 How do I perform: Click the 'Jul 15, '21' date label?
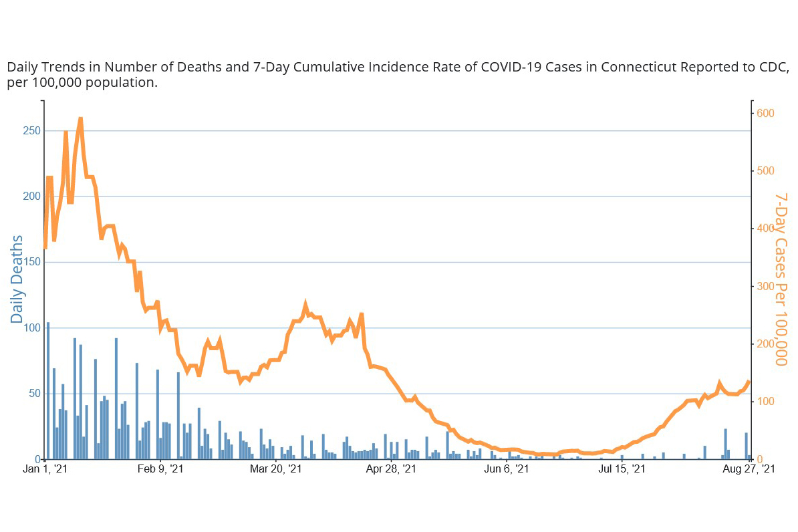(x=622, y=471)
